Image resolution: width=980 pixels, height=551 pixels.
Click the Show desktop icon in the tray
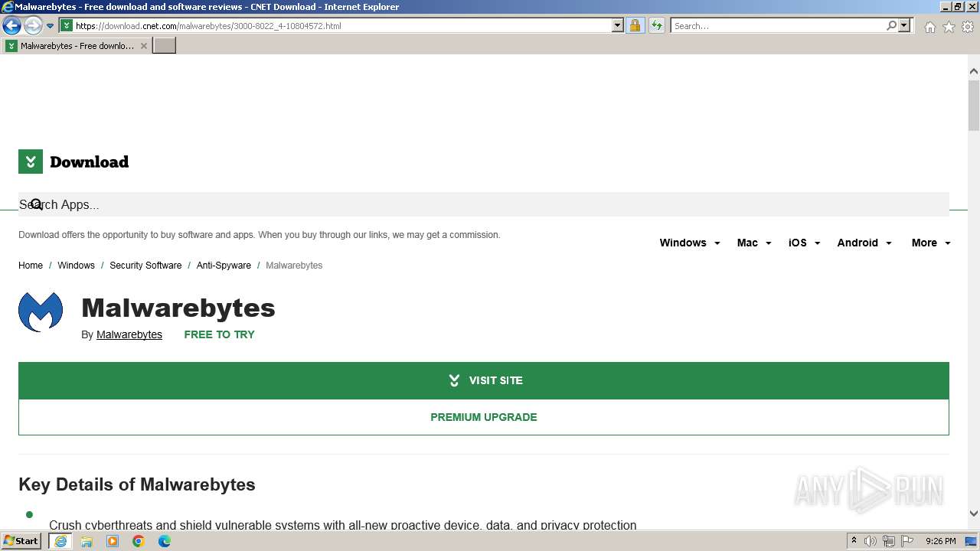[x=972, y=541]
